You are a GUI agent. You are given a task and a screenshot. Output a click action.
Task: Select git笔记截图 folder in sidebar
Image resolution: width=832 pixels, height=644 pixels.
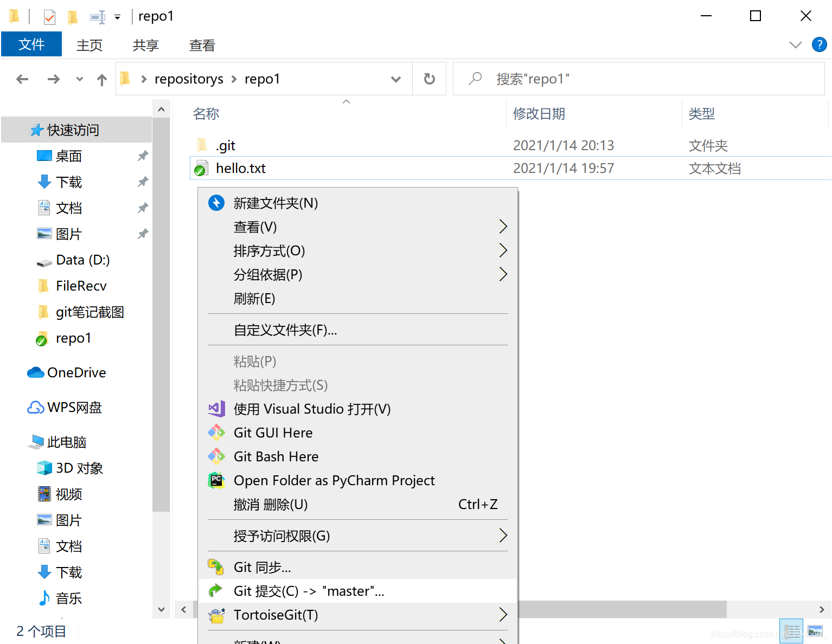tap(90, 312)
